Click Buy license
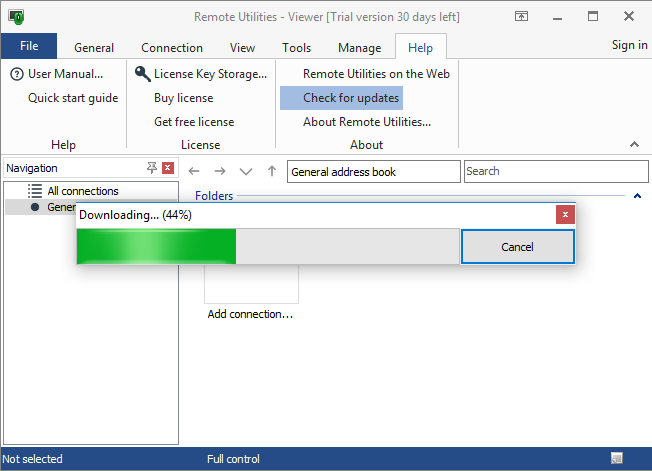This screenshot has height=471, width=652. click(183, 98)
